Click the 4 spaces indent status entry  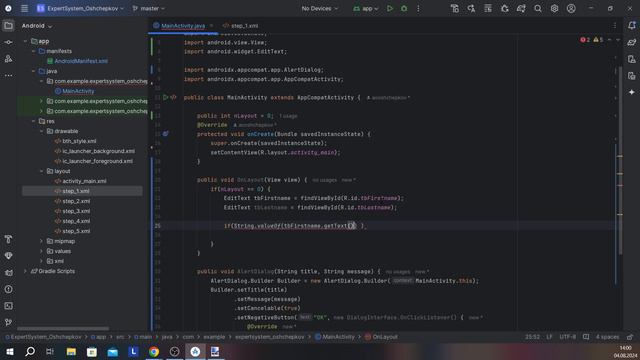[x=607, y=337]
